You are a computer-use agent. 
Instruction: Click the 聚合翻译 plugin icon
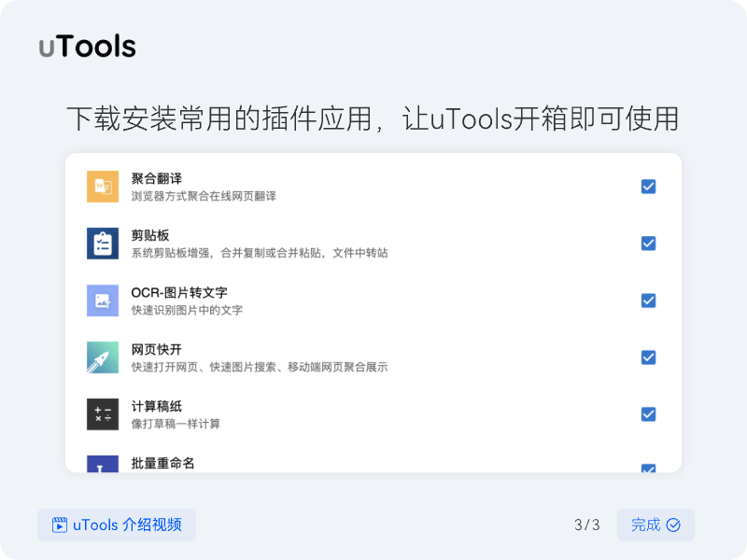pyautogui.click(x=103, y=187)
